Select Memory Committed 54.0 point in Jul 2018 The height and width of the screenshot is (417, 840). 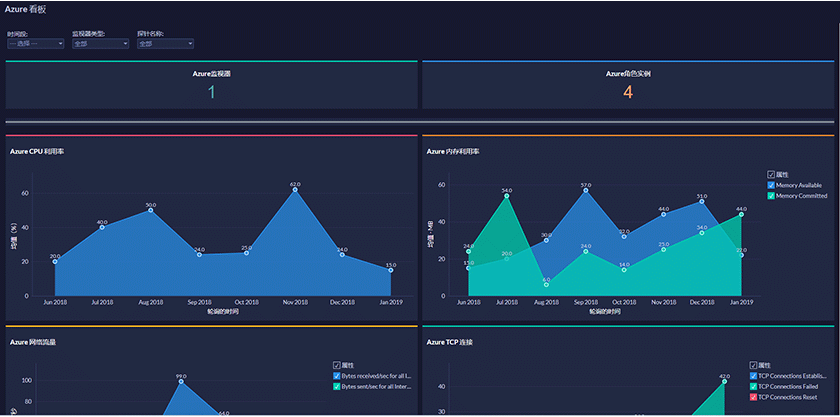click(507, 196)
